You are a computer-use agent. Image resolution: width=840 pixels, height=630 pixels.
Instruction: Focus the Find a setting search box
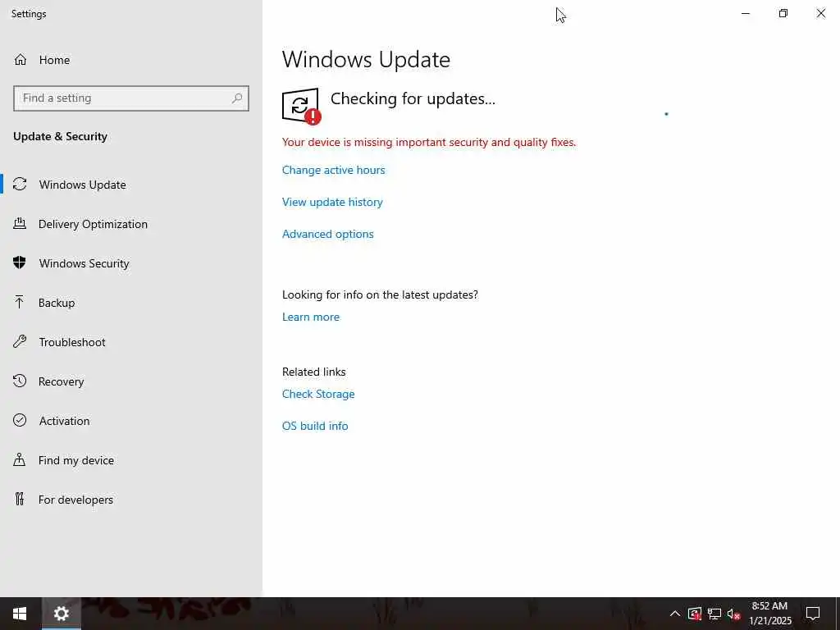(131, 98)
